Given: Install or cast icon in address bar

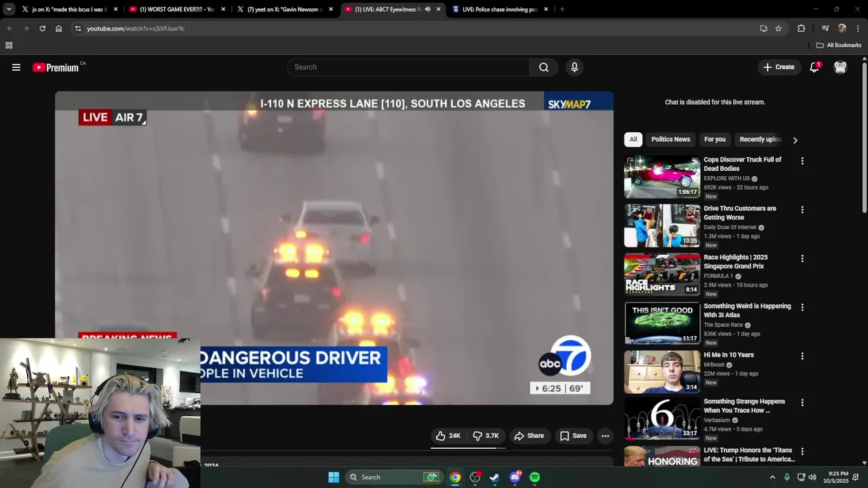Looking at the screenshot, I should coord(764,28).
